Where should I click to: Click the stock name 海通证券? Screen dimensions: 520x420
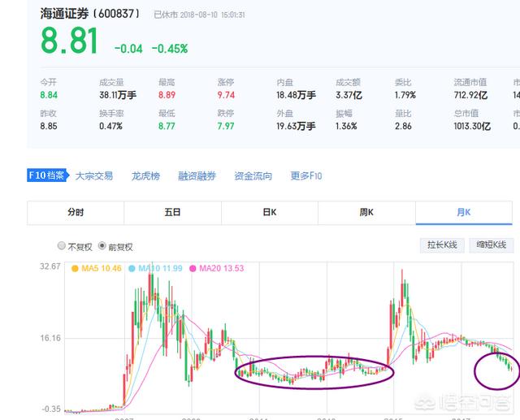65,14
